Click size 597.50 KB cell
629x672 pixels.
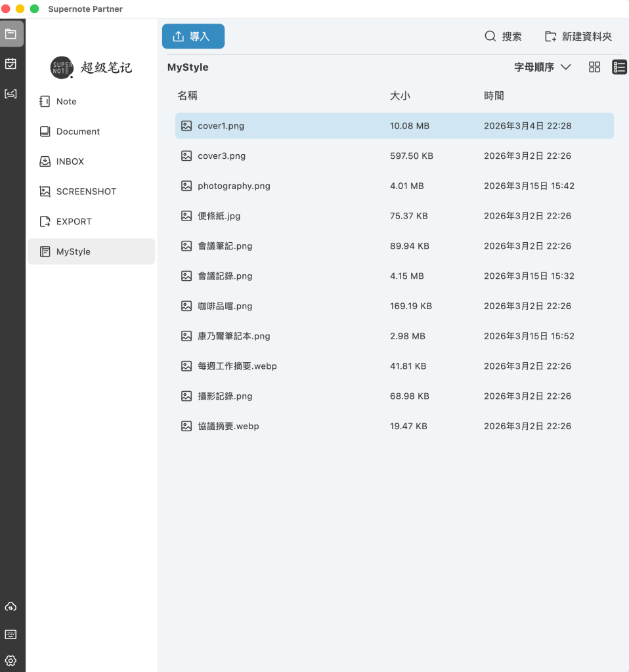pos(412,156)
